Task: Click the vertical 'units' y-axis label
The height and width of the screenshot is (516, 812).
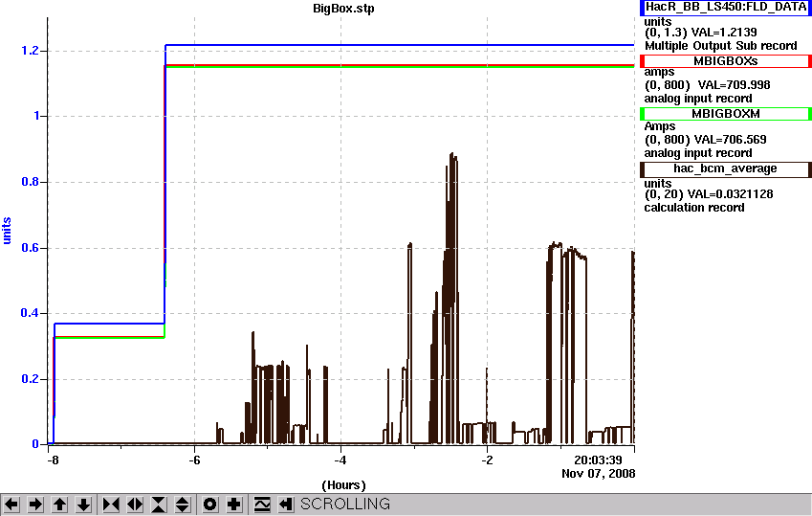Action: 6,231
